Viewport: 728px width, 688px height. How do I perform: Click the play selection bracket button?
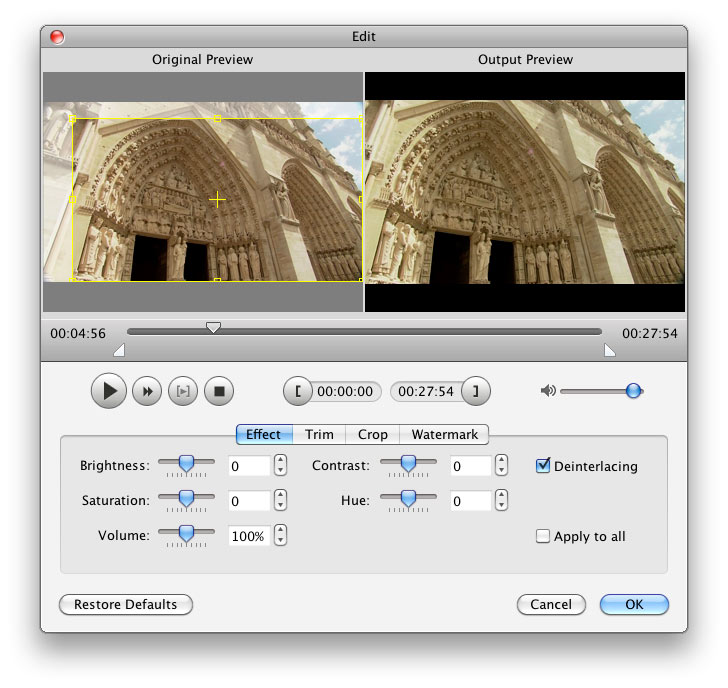(x=183, y=391)
